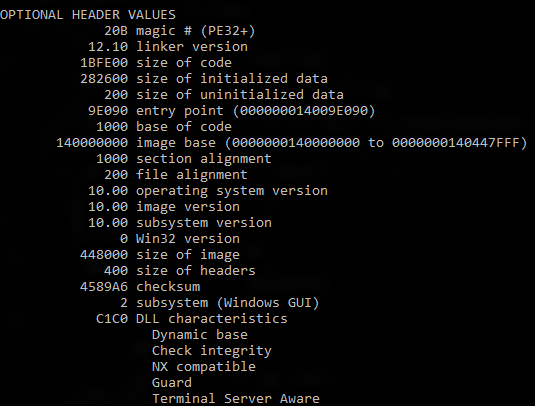Viewport: 535px width, 406px height.
Task: Click the entry point address 000000014009E090
Action: 304,111
